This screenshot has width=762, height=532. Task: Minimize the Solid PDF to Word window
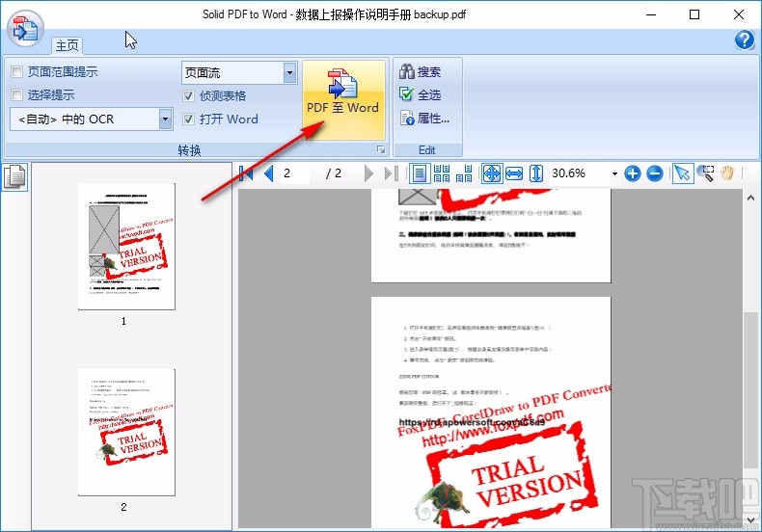651,14
